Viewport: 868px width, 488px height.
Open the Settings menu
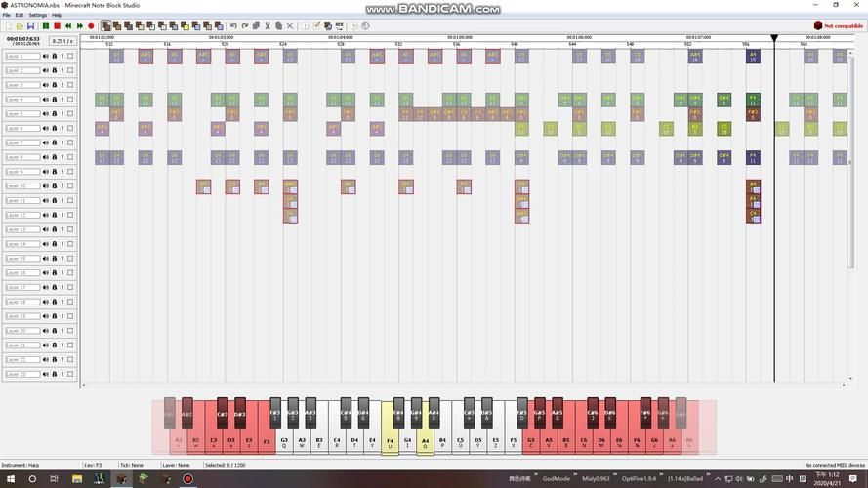coord(38,15)
